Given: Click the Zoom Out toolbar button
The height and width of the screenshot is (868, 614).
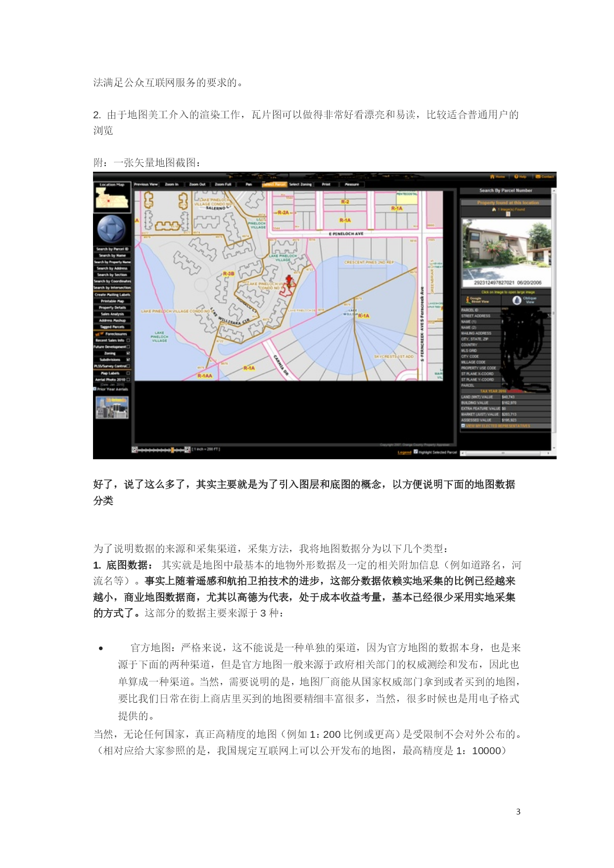Looking at the screenshot, I should tap(197, 185).
